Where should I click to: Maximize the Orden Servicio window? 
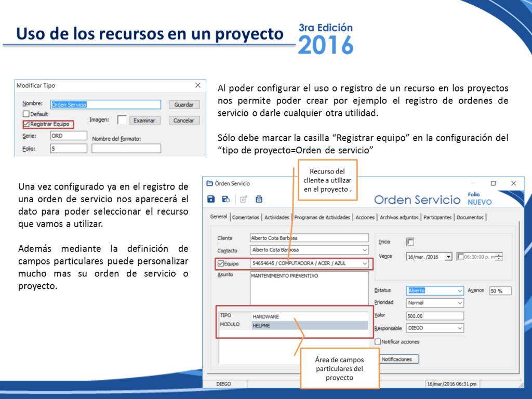click(494, 183)
